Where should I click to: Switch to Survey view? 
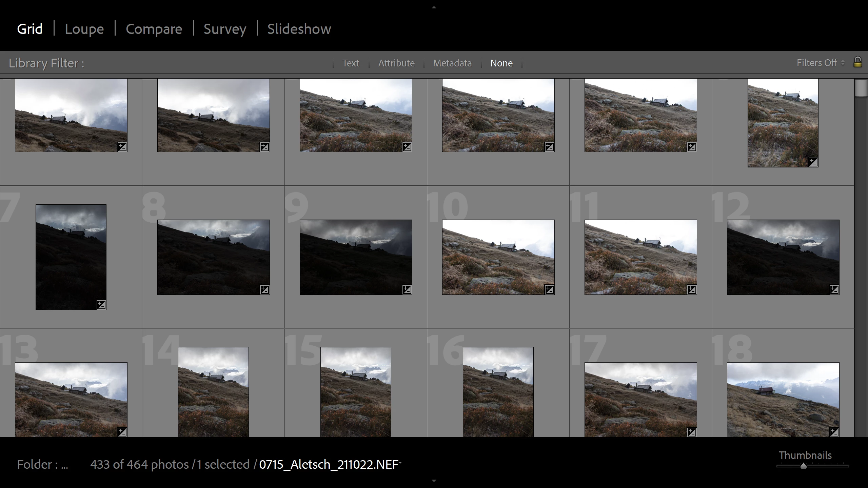click(225, 29)
